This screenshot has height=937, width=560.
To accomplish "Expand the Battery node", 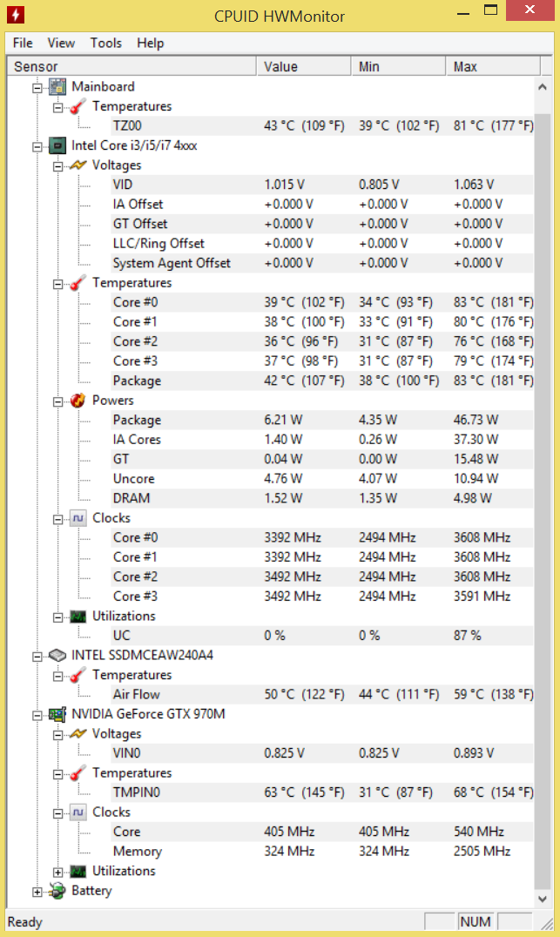I will pos(37,892).
